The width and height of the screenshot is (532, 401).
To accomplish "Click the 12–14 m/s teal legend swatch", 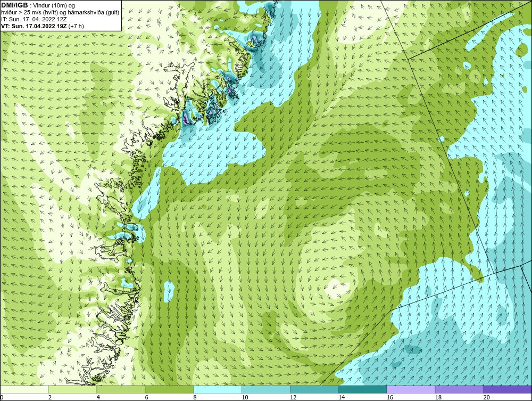I will (x=314, y=389).
